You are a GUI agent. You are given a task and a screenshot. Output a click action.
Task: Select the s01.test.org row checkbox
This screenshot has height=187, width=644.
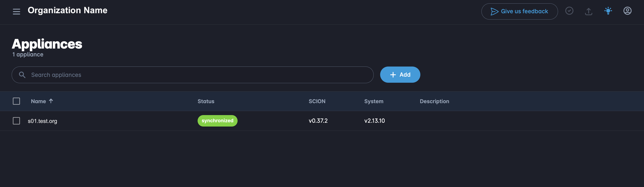click(16, 121)
